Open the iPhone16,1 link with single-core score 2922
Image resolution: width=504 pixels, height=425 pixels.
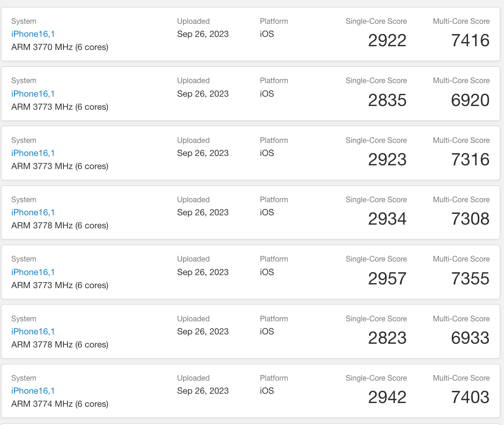[33, 34]
